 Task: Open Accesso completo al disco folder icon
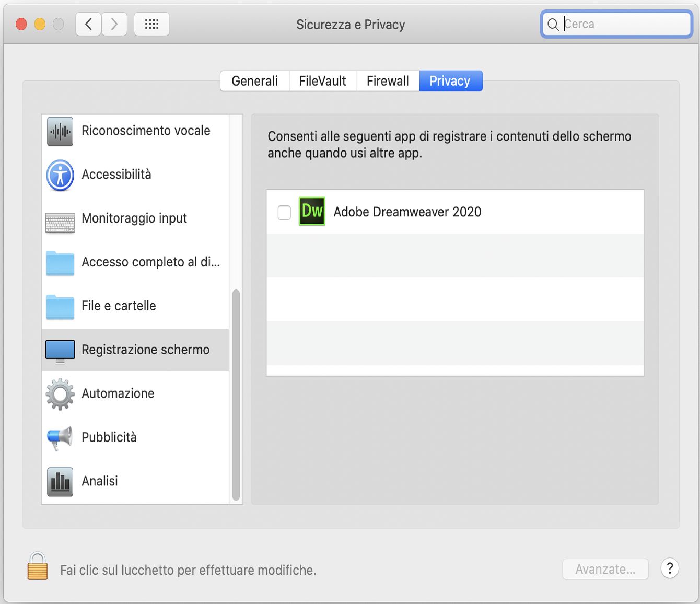60,263
